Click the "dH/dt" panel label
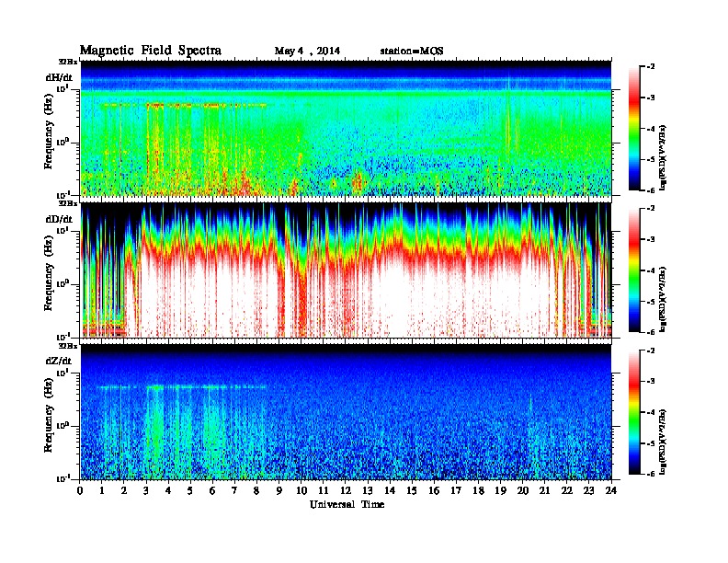This screenshot has width=728, height=563. tap(59, 77)
